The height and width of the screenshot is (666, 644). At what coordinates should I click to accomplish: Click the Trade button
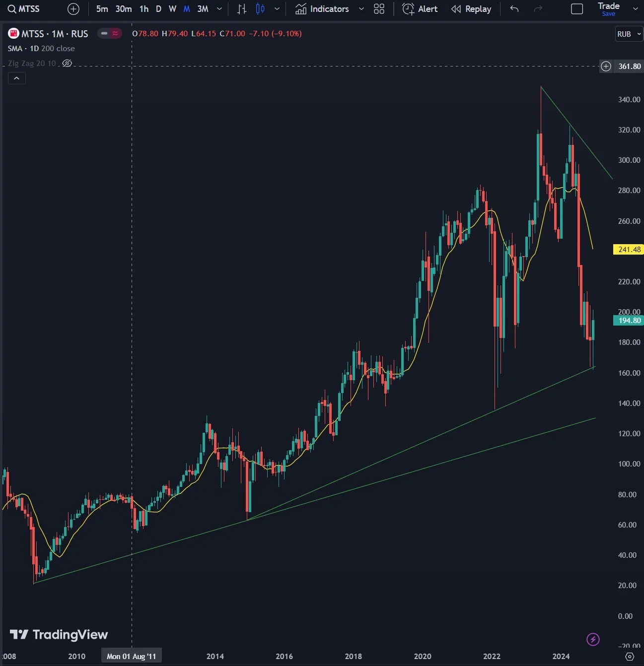609,9
